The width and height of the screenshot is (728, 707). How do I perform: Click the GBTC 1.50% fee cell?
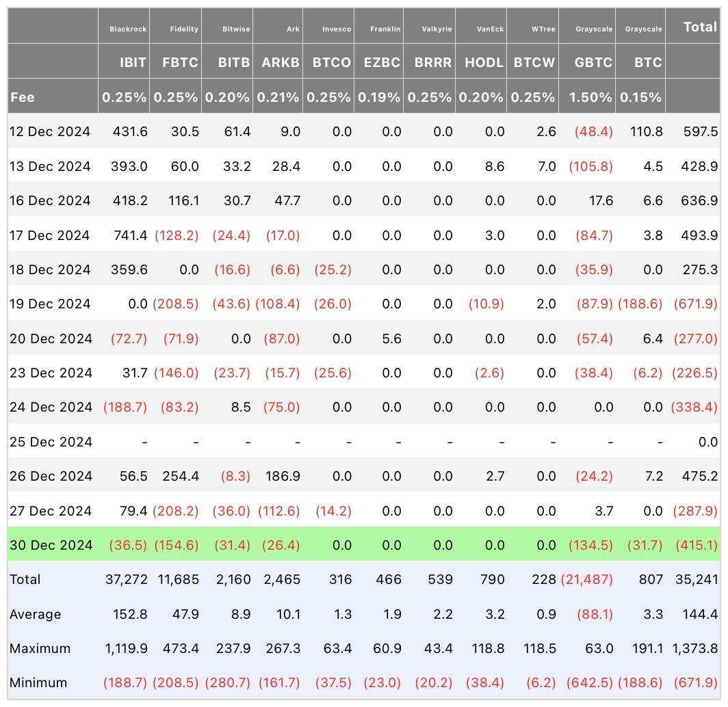[590, 97]
